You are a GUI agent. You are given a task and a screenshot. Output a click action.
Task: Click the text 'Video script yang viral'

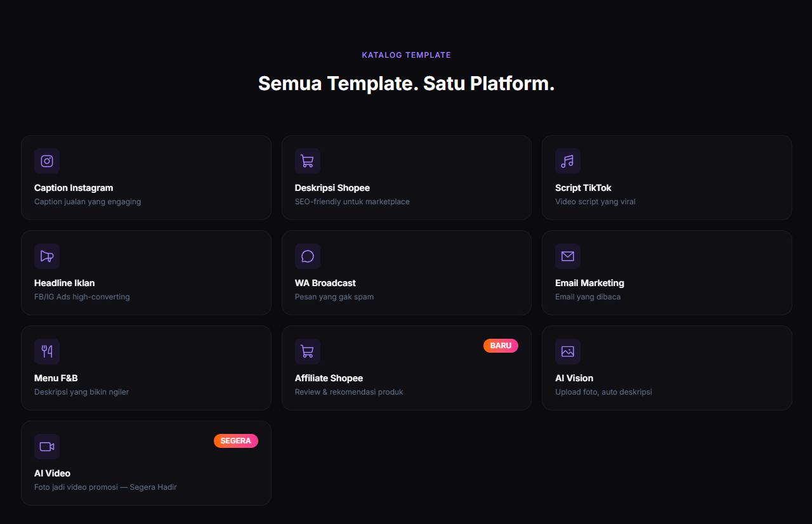595,202
